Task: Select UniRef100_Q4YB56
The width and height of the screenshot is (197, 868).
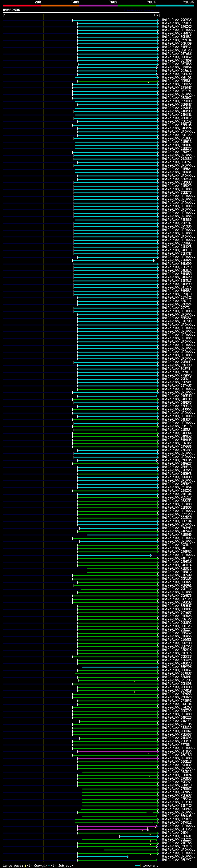Action: point(177,792)
